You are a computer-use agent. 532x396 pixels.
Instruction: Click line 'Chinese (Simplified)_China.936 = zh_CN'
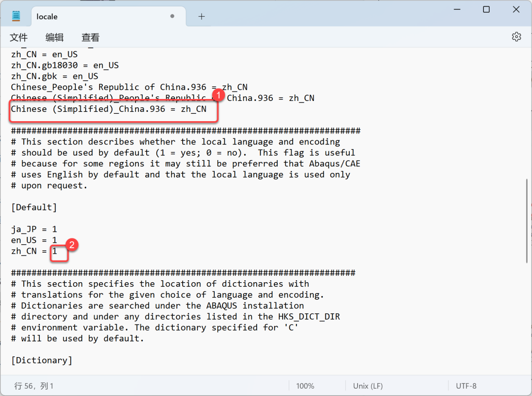(108, 109)
